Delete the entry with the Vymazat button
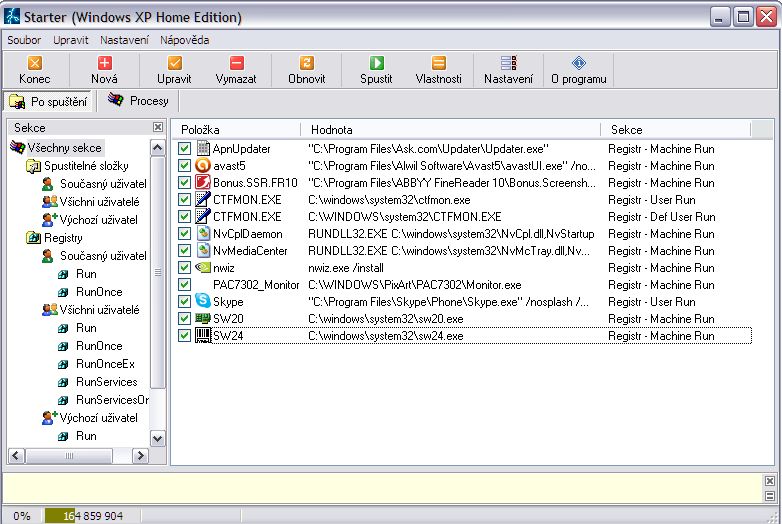This screenshot has height=524, width=782. click(236, 70)
